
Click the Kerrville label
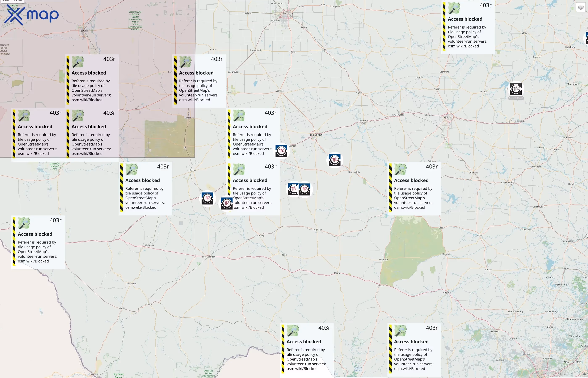coord(495,331)
